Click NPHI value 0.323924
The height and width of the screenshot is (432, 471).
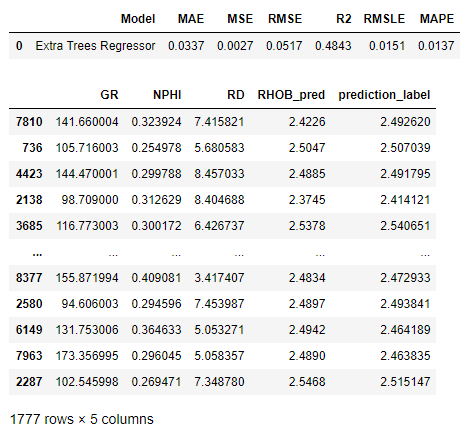click(x=156, y=122)
